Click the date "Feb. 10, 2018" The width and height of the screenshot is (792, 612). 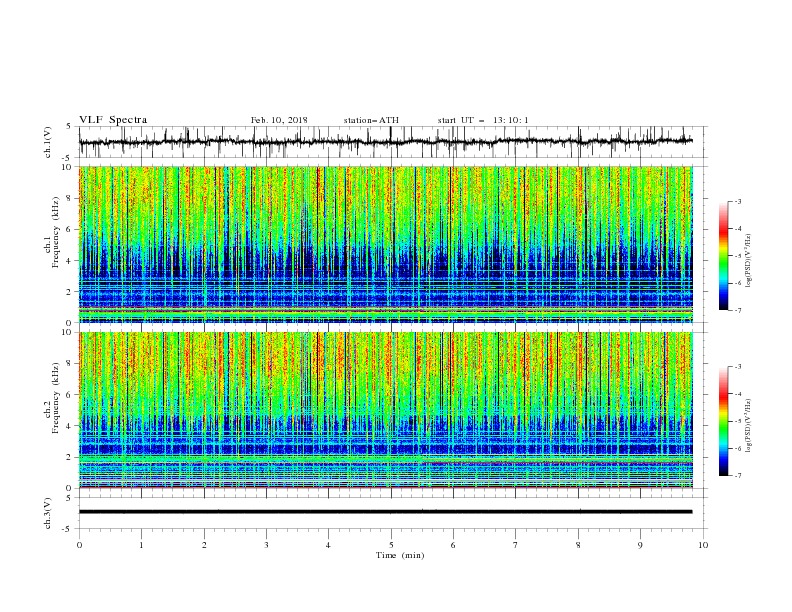tap(279, 120)
